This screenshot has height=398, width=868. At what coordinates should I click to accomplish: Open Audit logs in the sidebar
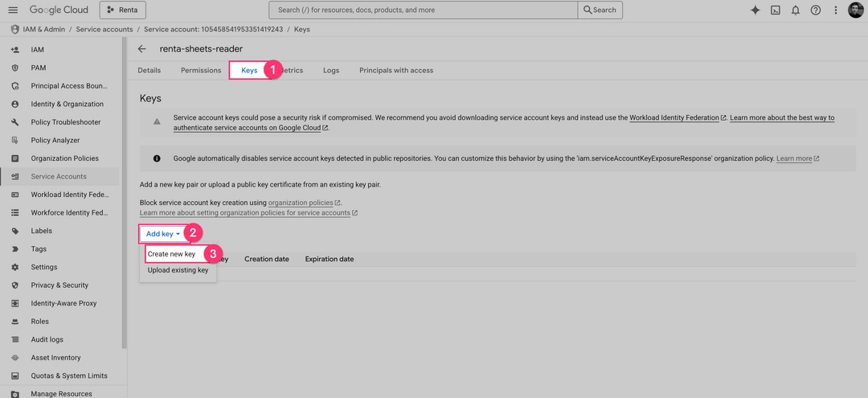[x=47, y=339]
